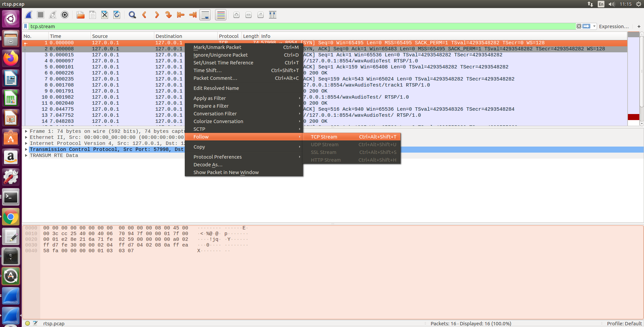
Task: Open a capture file with the folder icon
Action: [80, 15]
